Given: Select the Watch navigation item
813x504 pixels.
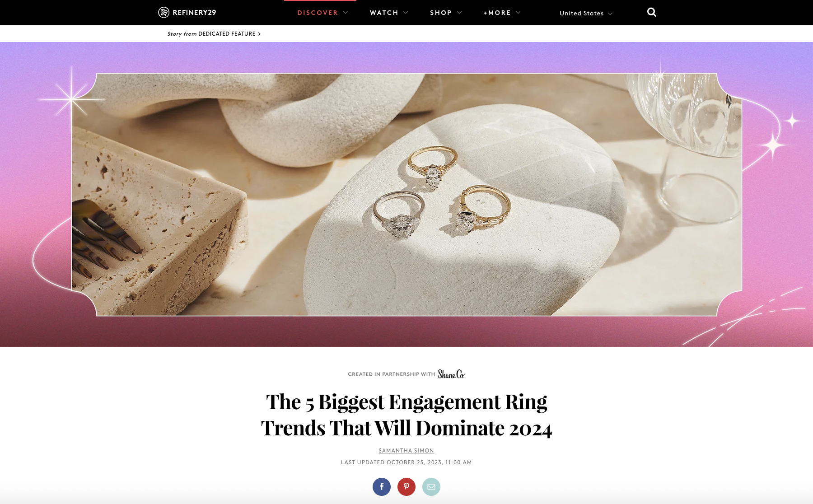Looking at the screenshot, I should [384, 13].
